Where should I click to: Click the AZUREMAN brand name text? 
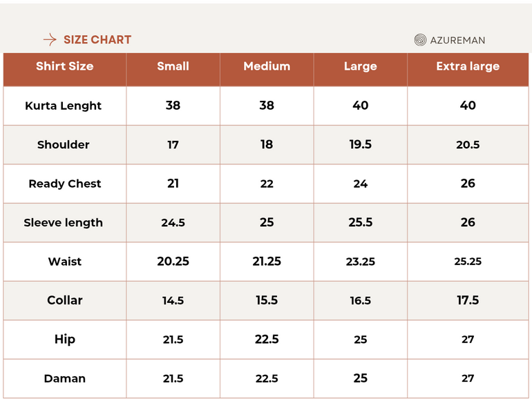(x=457, y=40)
